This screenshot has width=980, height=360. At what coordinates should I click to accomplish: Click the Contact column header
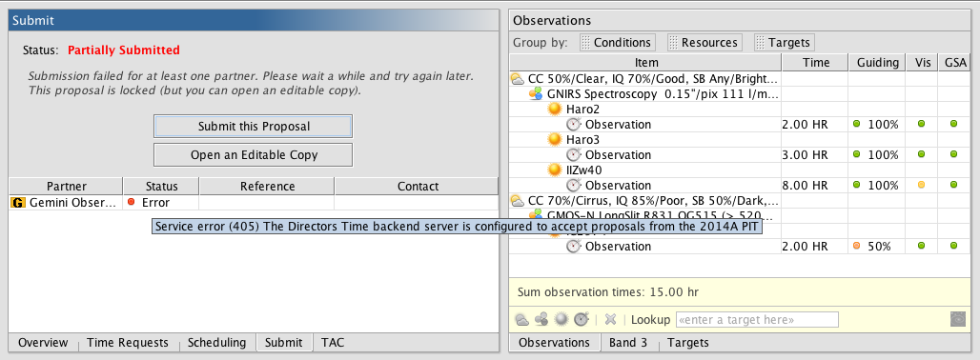click(417, 186)
